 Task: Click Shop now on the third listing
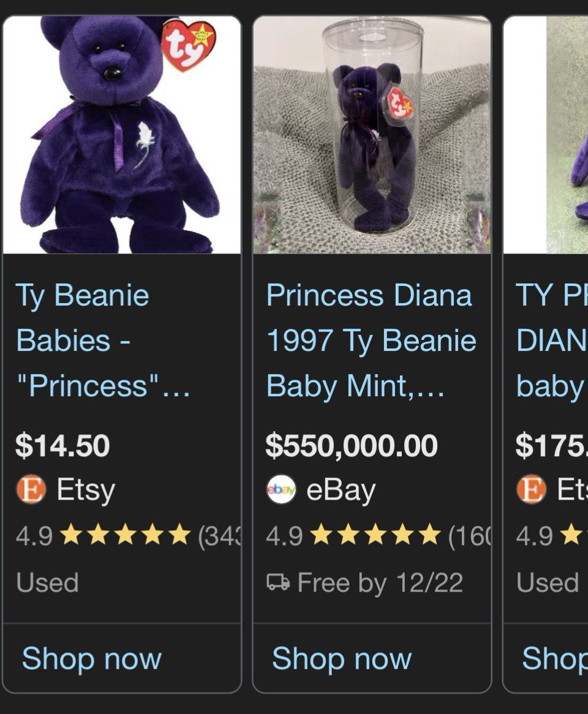(553, 659)
